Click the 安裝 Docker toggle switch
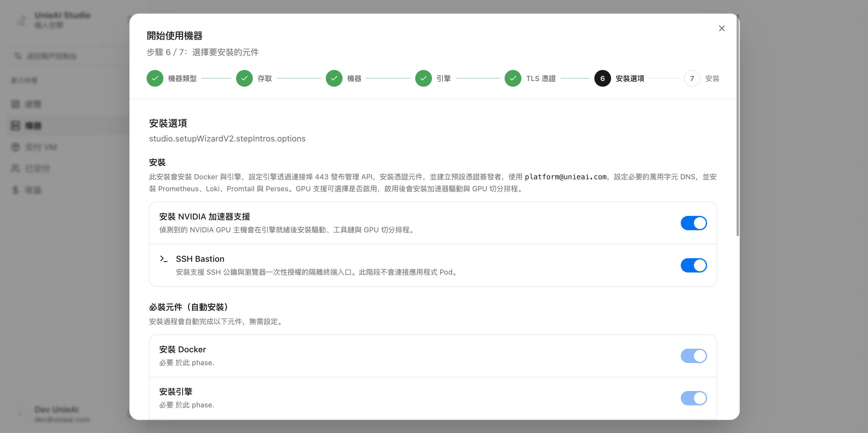868x433 pixels. click(693, 356)
